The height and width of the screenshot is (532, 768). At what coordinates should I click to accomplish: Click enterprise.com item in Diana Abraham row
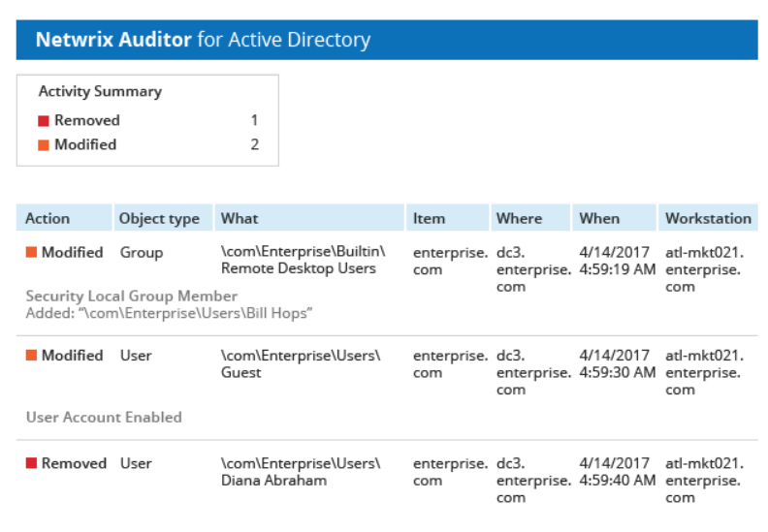[451, 472]
